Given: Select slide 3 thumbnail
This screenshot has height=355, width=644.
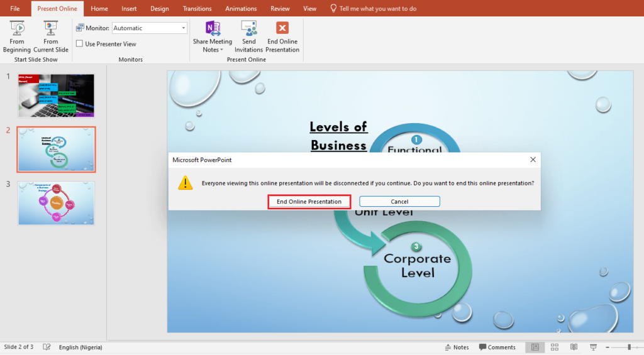Looking at the screenshot, I should pos(56,203).
